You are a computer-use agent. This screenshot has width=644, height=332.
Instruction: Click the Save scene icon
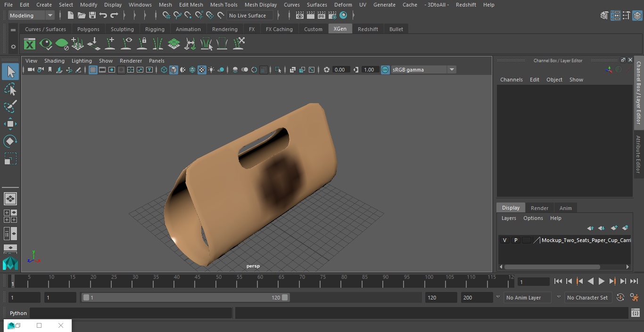(92, 16)
